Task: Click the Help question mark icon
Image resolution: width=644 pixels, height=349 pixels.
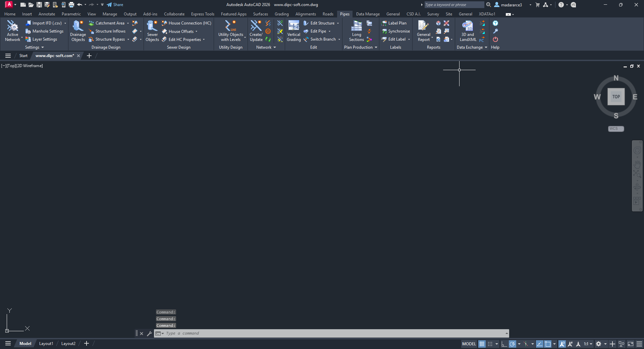Action: [x=495, y=23]
